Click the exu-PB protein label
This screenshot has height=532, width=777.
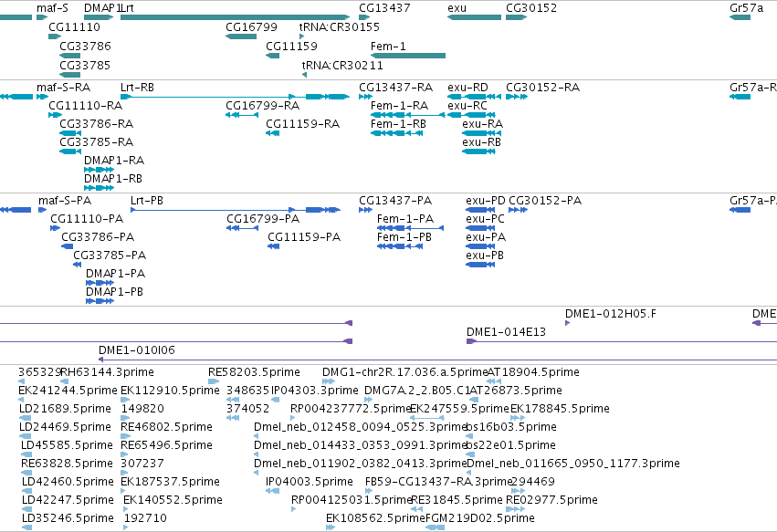(485, 256)
